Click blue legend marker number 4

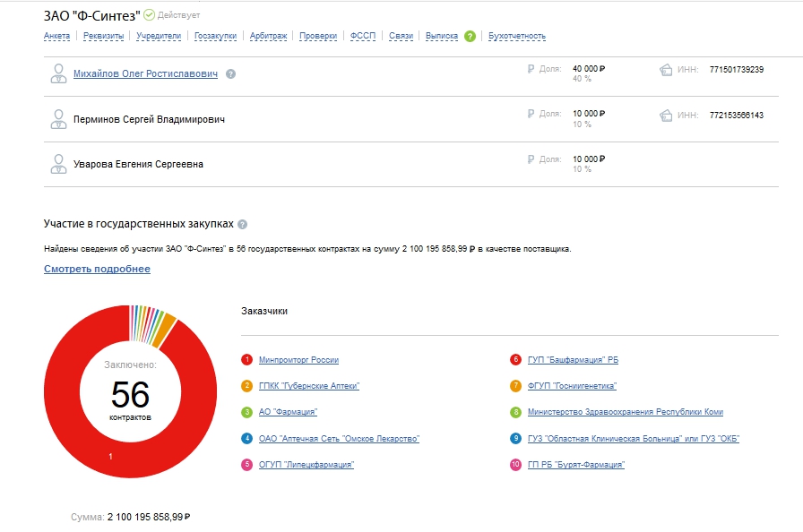click(246, 438)
